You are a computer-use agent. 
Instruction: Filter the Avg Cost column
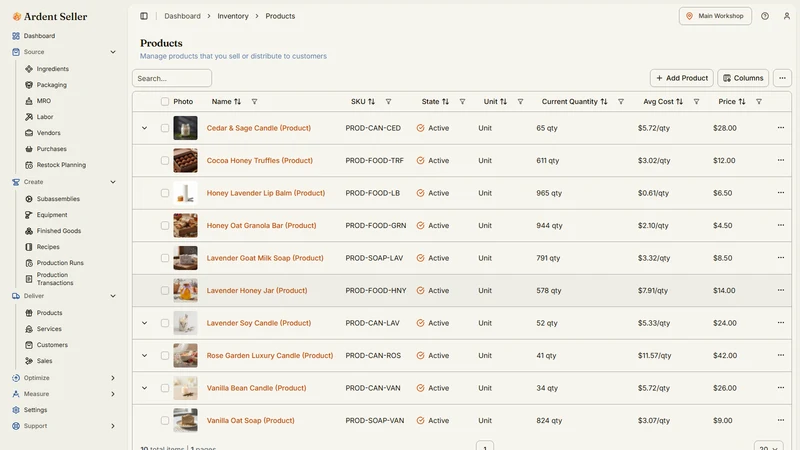pyautogui.click(x=696, y=102)
